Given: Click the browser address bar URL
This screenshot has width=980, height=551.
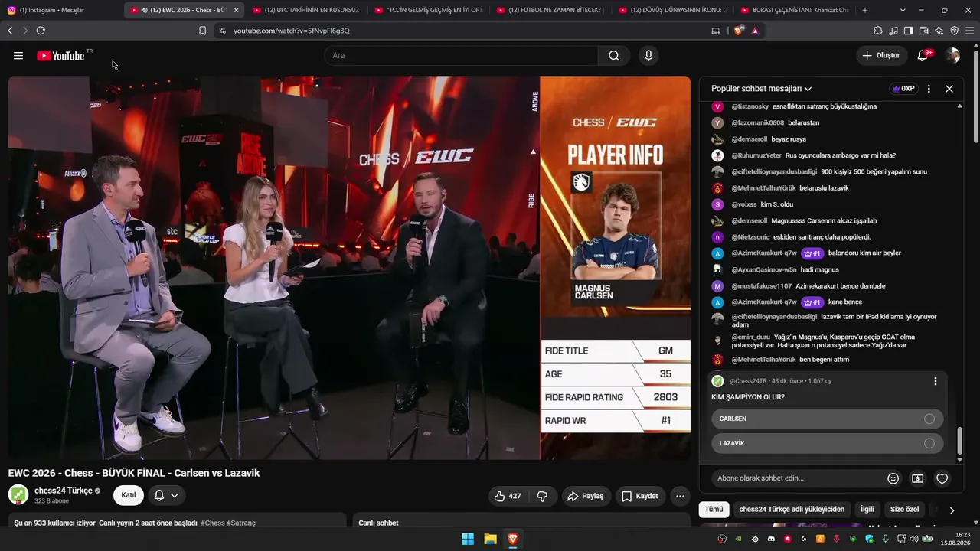Looking at the screenshot, I should 292,31.
